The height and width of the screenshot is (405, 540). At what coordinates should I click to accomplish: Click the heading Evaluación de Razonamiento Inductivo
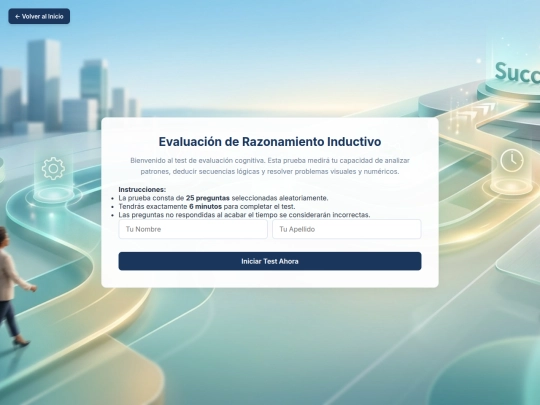270,142
